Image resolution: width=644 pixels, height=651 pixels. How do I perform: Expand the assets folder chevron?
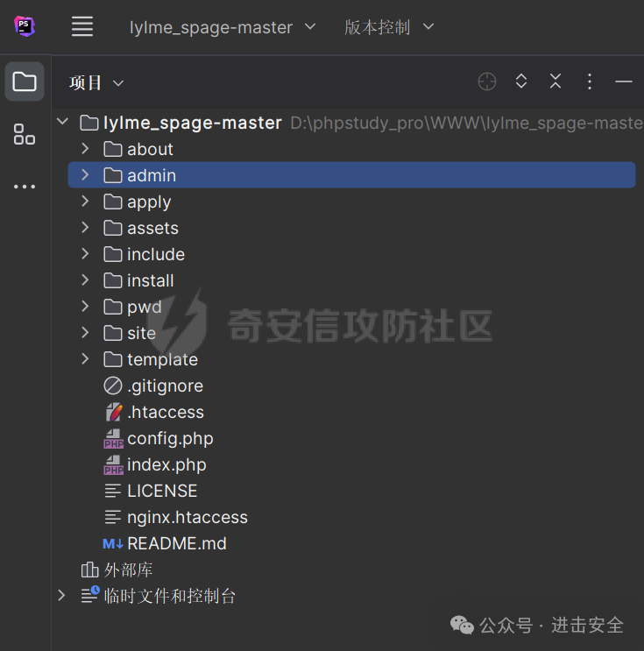tap(85, 228)
